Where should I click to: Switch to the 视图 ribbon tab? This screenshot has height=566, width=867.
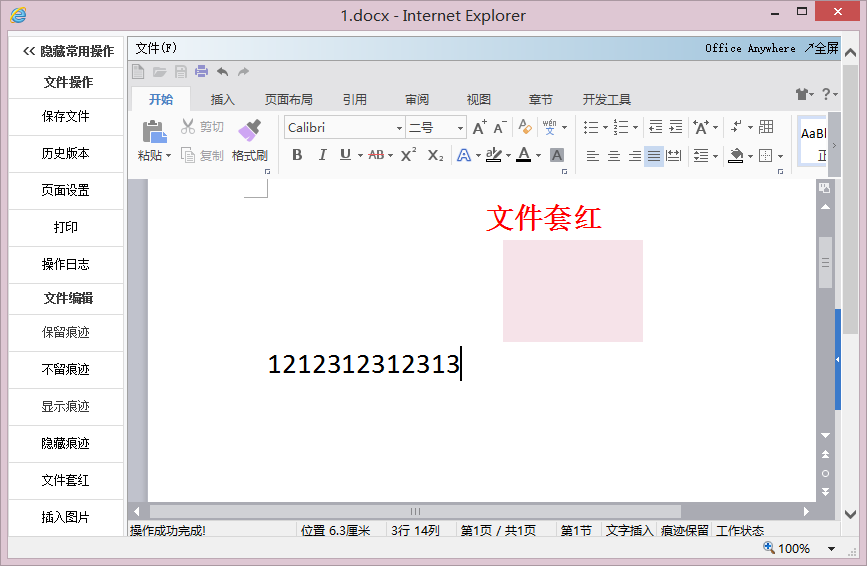click(479, 99)
